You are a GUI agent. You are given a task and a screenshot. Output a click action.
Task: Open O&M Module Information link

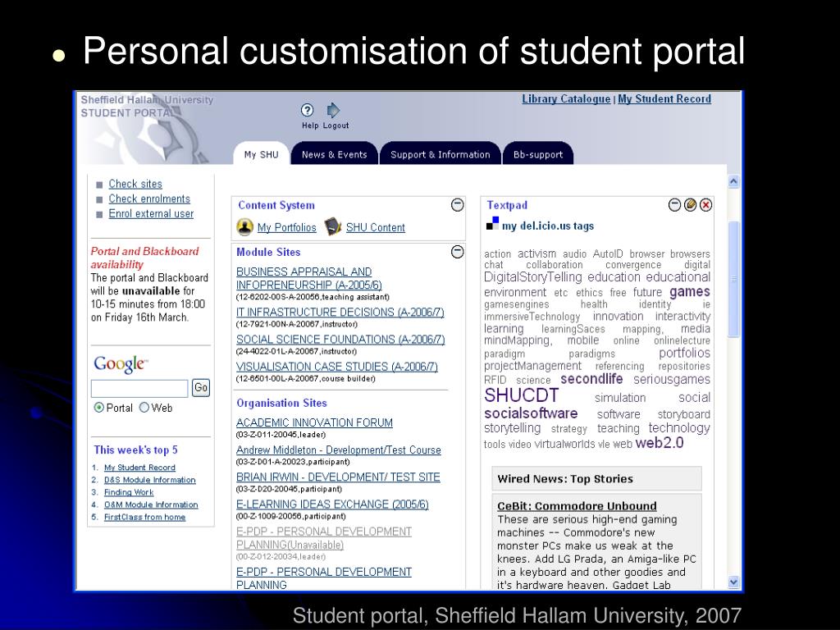click(x=151, y=504)
